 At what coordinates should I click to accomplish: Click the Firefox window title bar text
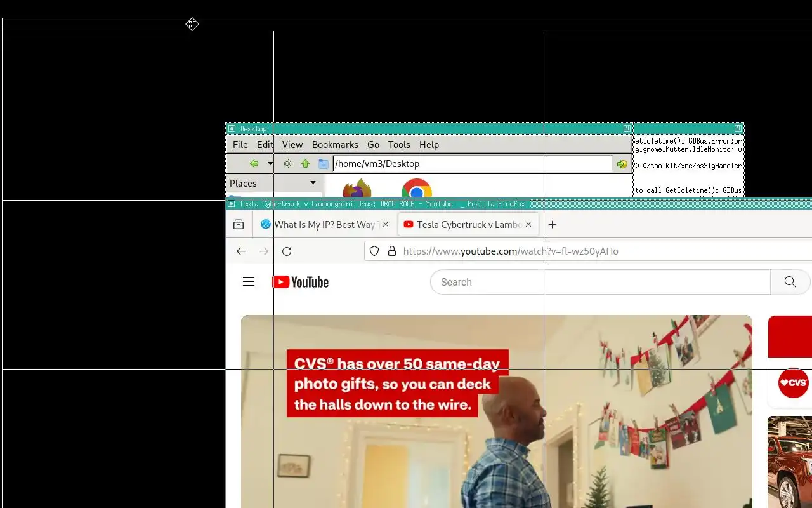382,204
